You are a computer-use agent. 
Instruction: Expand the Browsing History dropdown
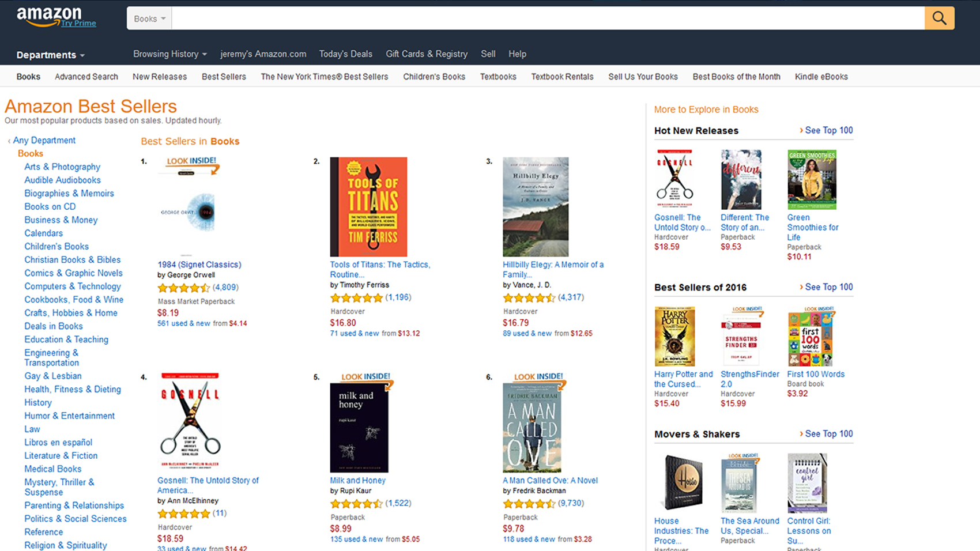tap(169, 54)
